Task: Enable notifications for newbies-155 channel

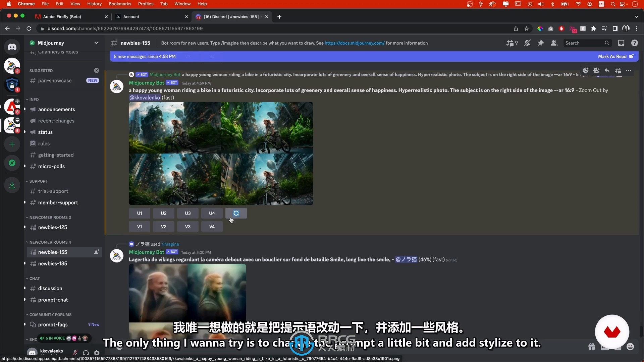Action: 527,43
